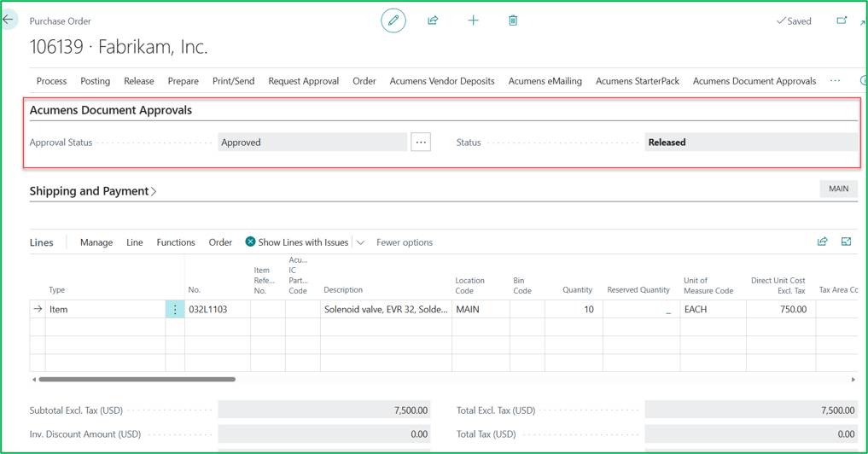The height and width of the screenshot is (454, 868).
Task: Open Line menu in Lines toolbar
Action: [x=135, y=242]
